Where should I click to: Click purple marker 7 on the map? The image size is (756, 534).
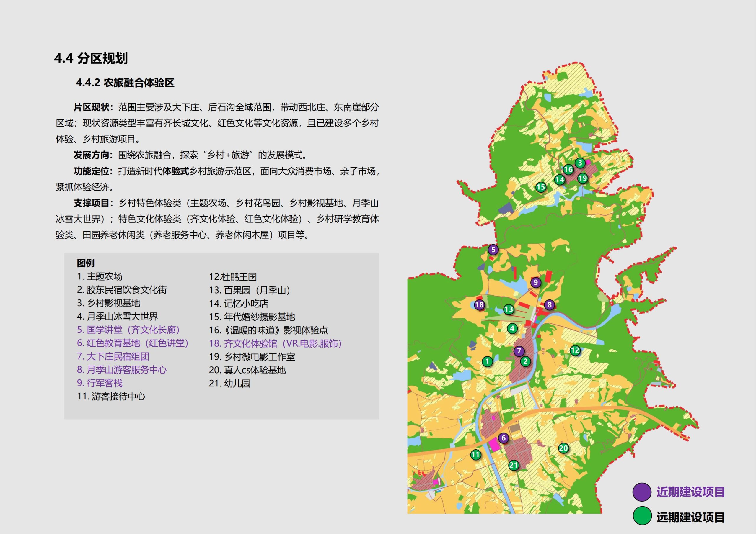coord(519,351)
